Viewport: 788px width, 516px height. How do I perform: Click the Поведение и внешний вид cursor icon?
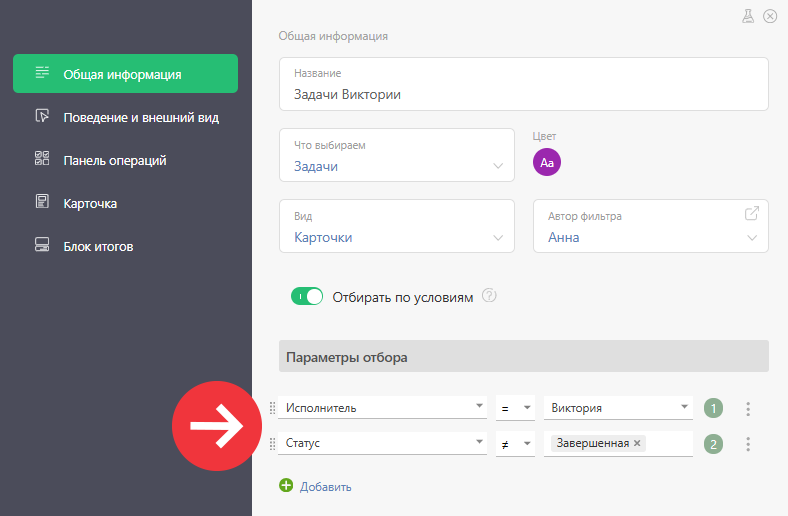[x=42, y=116]
